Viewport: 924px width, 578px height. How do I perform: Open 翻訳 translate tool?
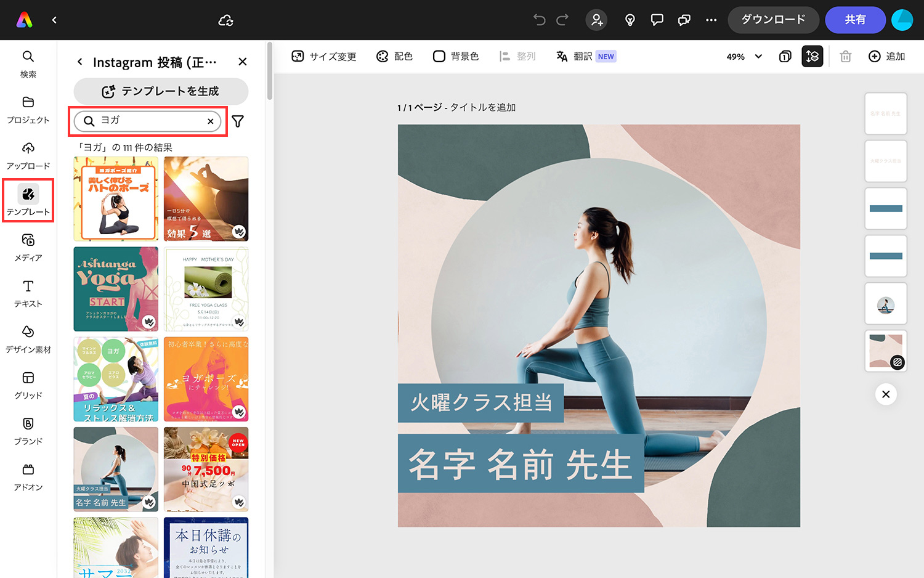point(586,56)
